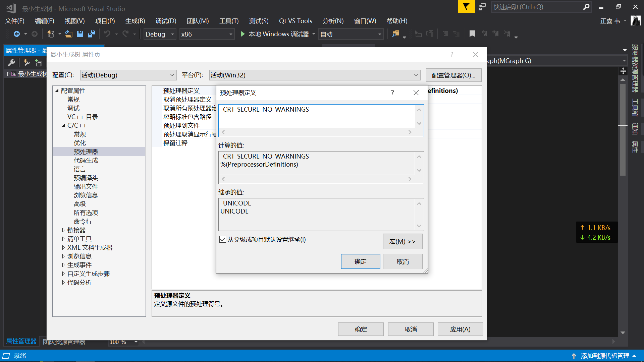This screenshot has height=362, width=644.
Task: Click the editor vertical scrollbar thumb
Action: coord(623,129)
